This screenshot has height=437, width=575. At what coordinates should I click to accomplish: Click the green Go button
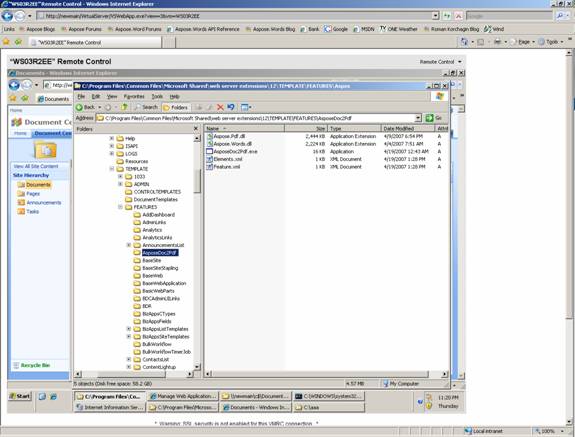click(433, 118)
